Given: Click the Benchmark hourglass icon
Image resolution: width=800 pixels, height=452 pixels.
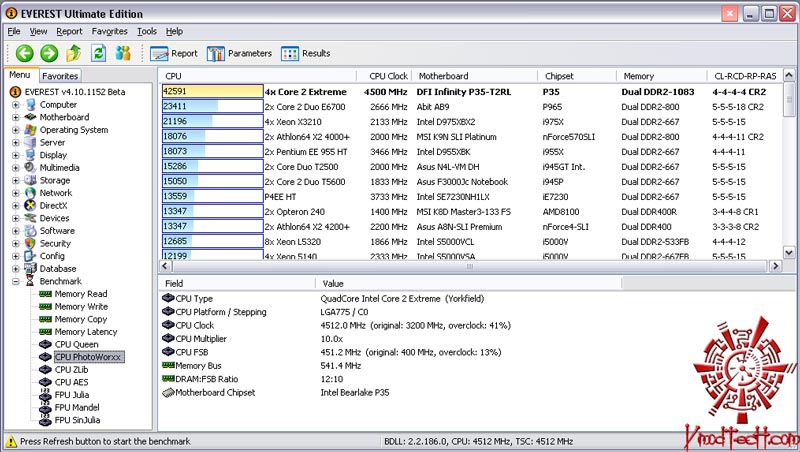Looking at the screenshot, I should pos(31,281).
